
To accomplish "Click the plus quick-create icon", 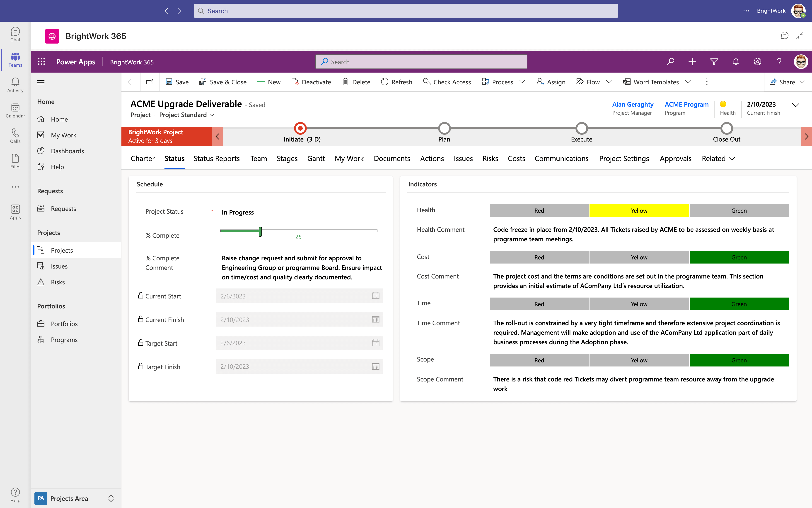I will 692,62.
